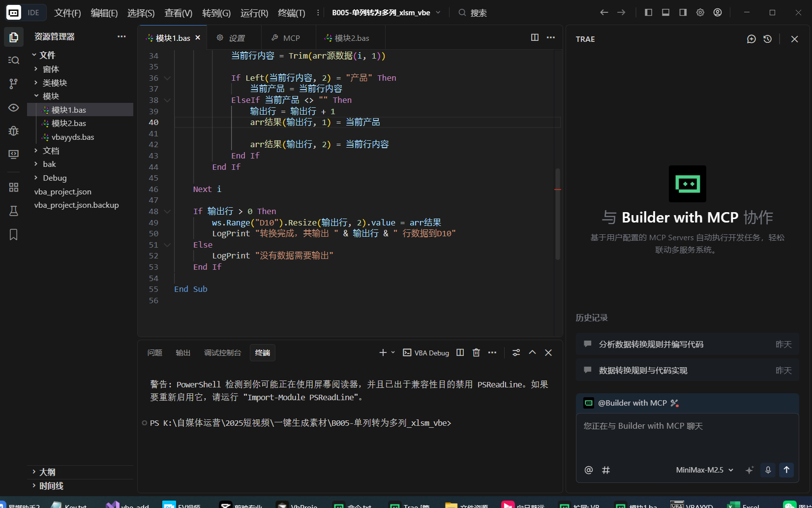Click the trash icon to kill terminal
This screenshot has height=508, width=812.
tap(476, 352)
